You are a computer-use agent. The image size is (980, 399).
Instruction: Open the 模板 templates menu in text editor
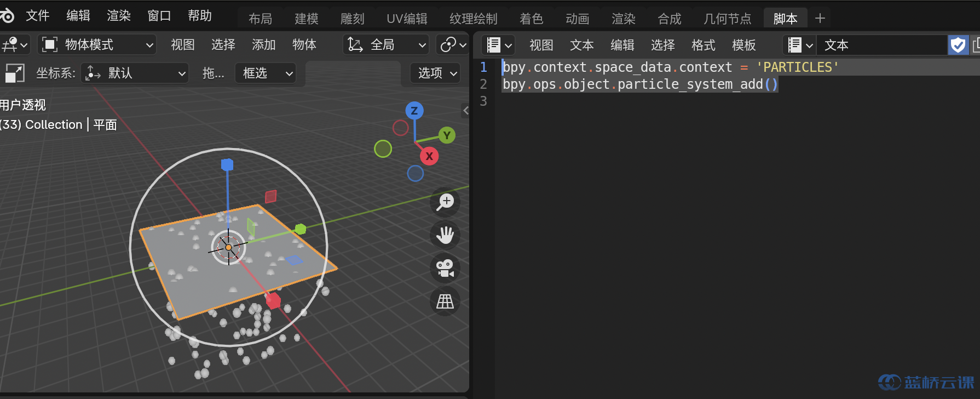(743, 45)
